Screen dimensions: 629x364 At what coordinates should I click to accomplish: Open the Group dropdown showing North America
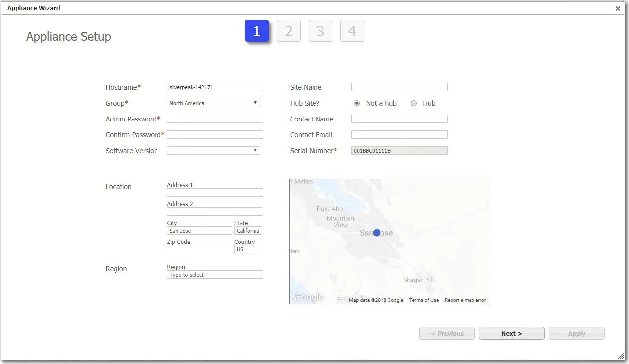[213, 103]
